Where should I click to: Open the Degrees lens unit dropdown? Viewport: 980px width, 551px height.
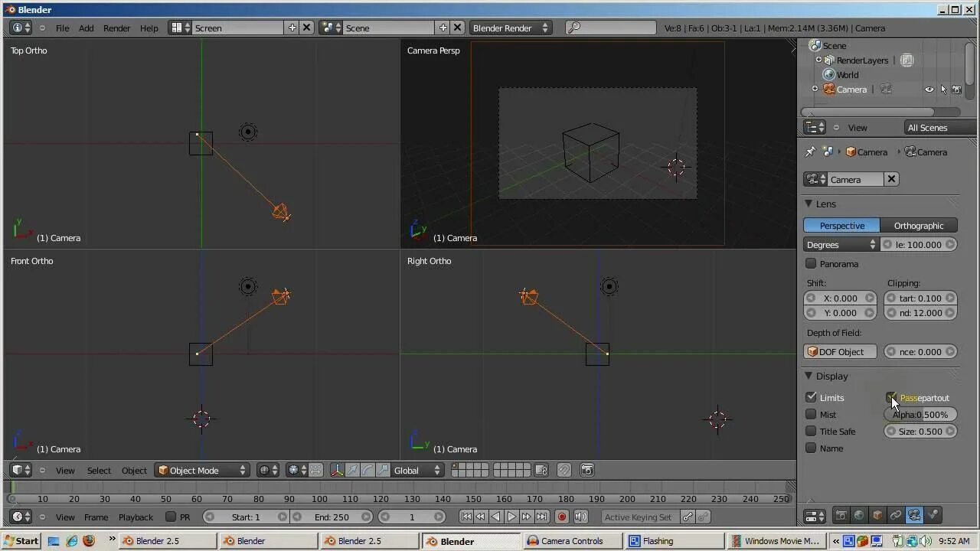[841, 244]
